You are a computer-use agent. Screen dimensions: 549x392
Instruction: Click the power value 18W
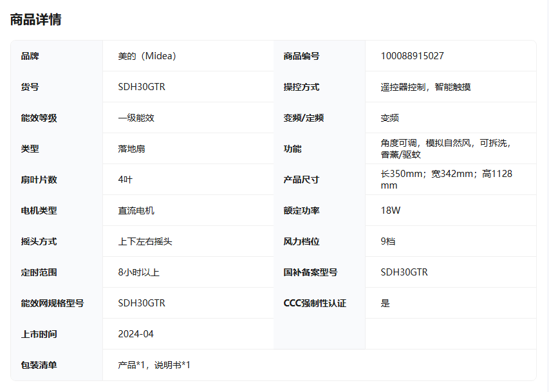point(391,210)
